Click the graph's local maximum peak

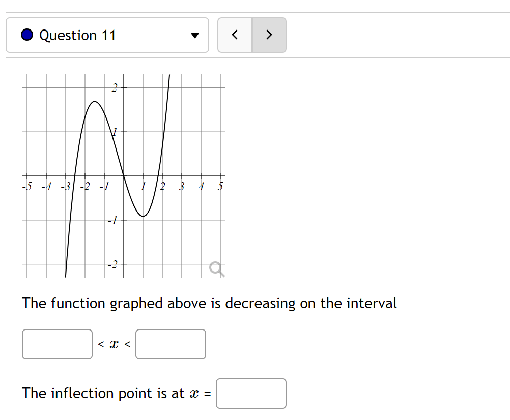pos(94,102)
